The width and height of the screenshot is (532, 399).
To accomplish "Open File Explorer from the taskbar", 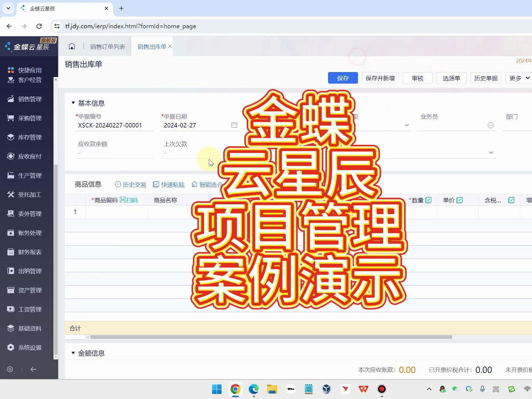I will [x=272, y=389].
